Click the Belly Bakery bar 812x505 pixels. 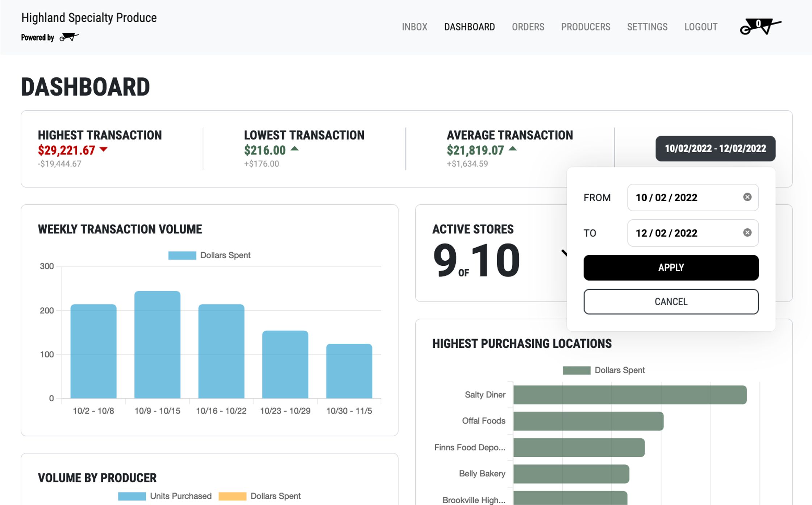(x=571, y=474)
